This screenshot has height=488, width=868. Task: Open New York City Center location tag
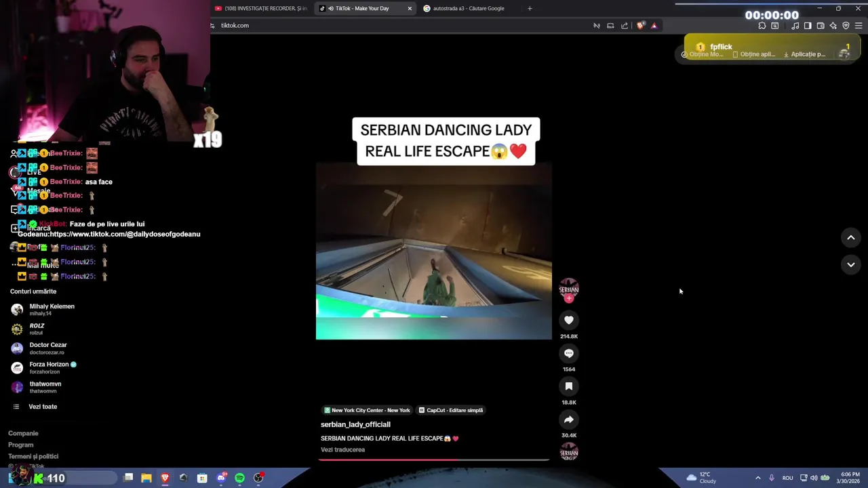(x=367, y=410)
